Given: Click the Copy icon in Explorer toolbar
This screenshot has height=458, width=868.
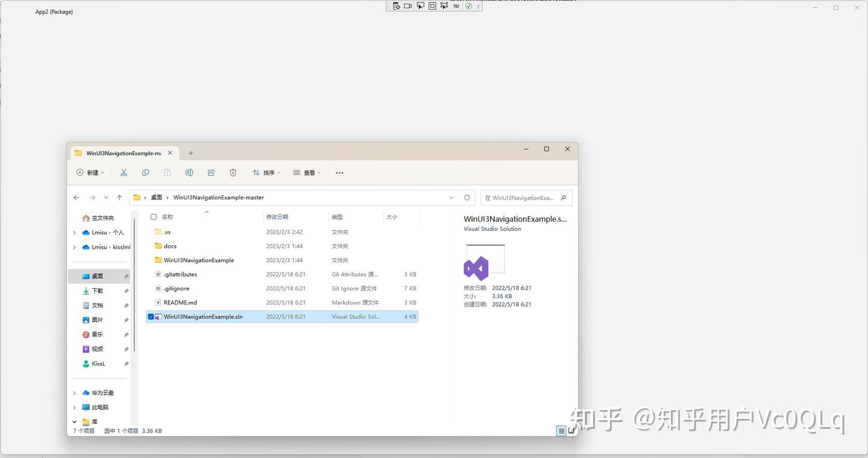Looking at the screenshot, I should pyautogui.click(x=145, y=173).
